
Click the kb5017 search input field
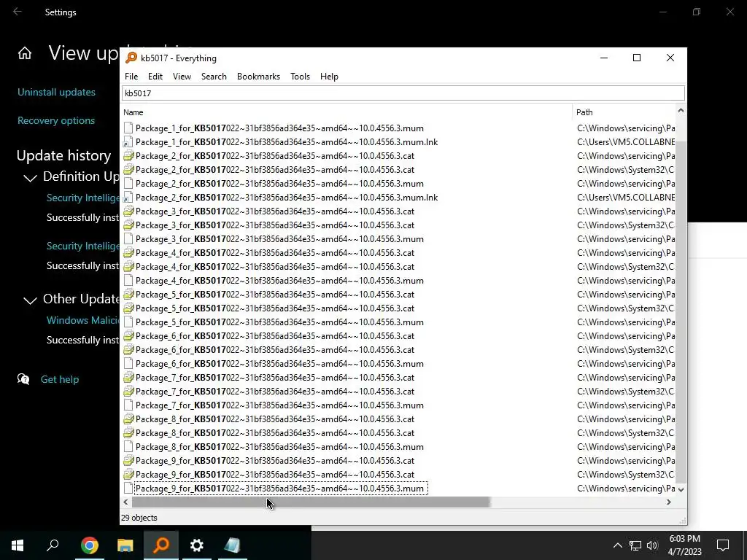coord(403,93)
